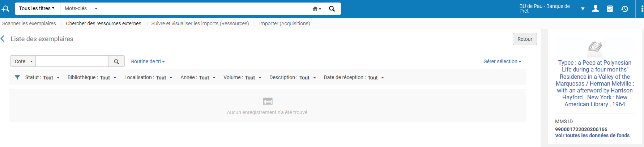Image resolution: width=644 pixels, height=147 pixels.
Task: Open the user account icon menu
Action: pyautogui.click(x=595, y=9)
